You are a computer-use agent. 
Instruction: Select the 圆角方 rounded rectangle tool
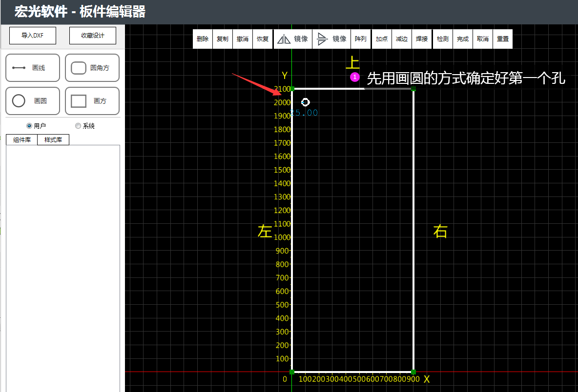pos(92,68)
